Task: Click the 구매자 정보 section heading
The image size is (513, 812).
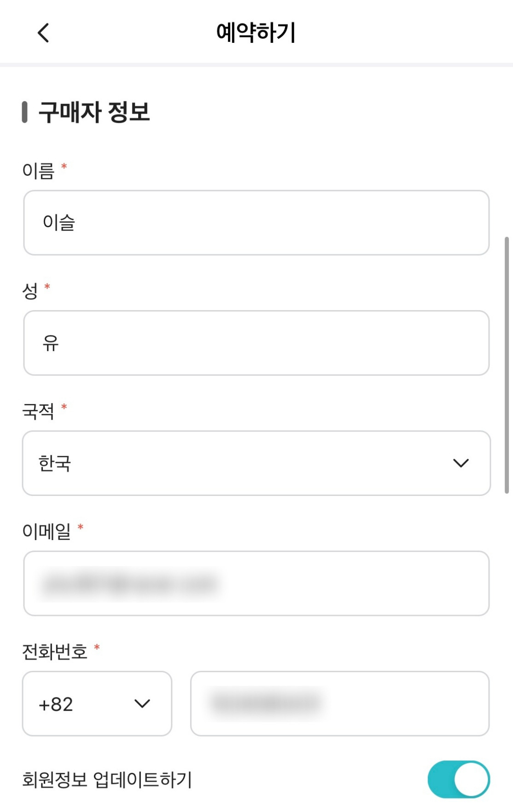Action: click(x=94, y=112)
